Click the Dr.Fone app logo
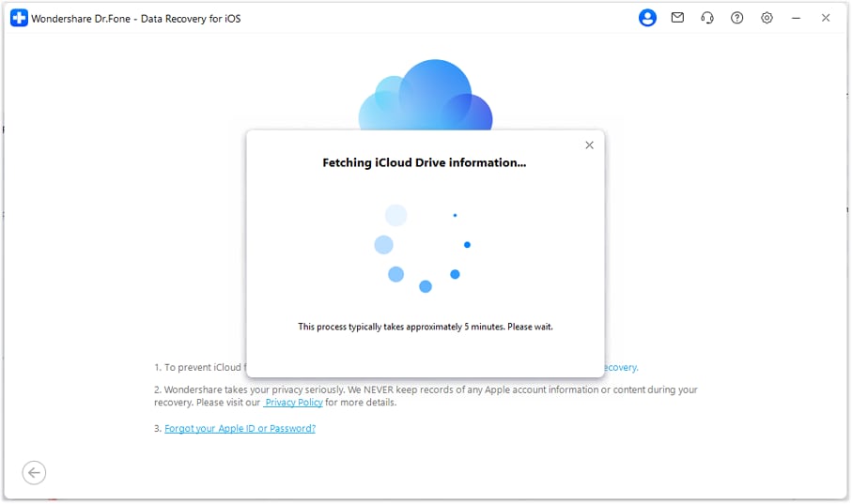852x504 pixels. click(19, 18)
